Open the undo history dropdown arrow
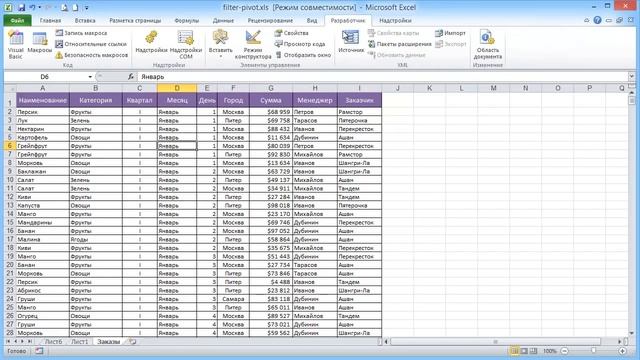Image resolution: width=640 pixels, height=360 pixels. click(40, 7)
